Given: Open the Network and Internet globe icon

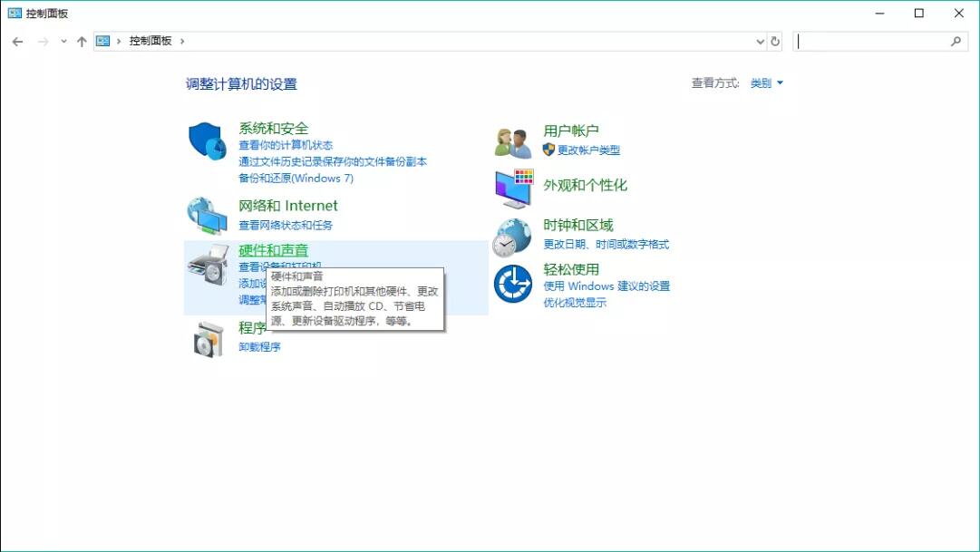Looking at the screenshot, I should click(x=207, y=216).
